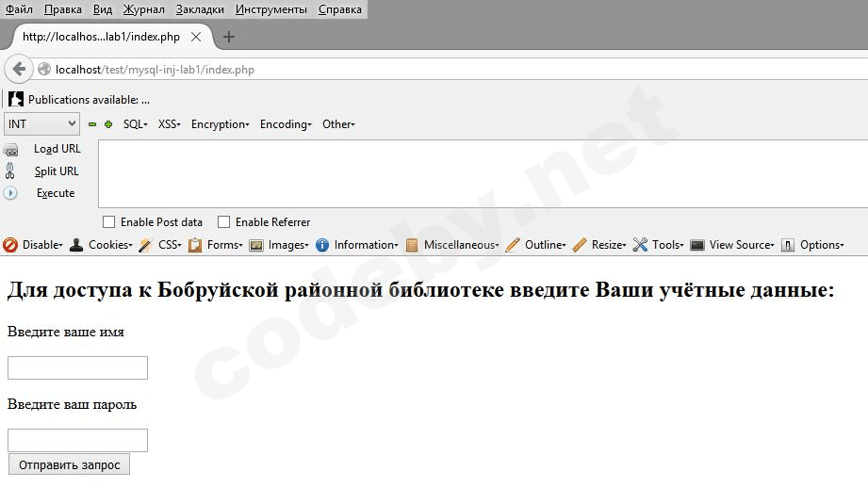Open the CSS toolbar menu
The width and height of the screenshot is (868, 504).
[x=170, y=245]
